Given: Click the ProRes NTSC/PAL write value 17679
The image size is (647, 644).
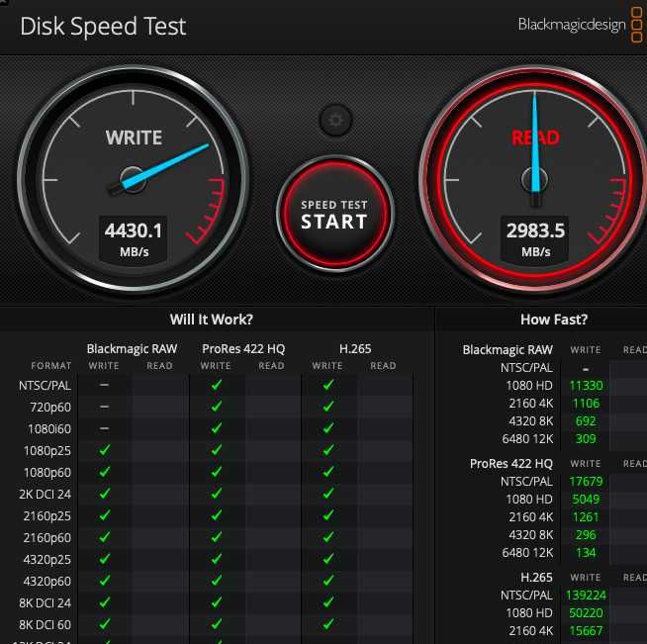Looking at the screenshot, I should tap(586, 482).
